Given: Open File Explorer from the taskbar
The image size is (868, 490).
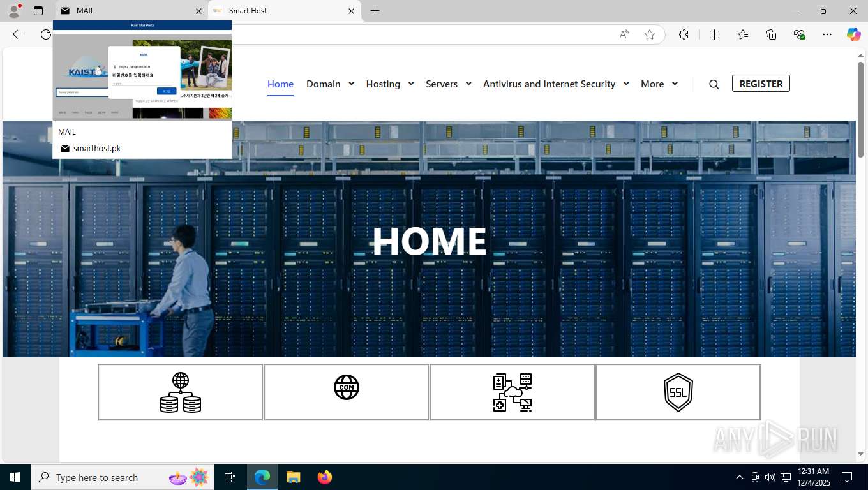Looking at the screenshot, I should point(293,477).
